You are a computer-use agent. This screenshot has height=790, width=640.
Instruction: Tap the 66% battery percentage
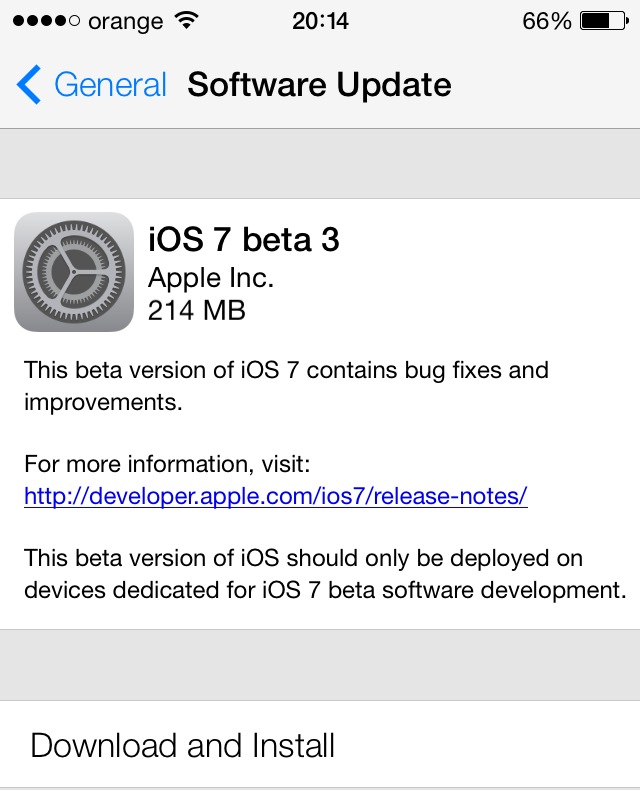546,21
